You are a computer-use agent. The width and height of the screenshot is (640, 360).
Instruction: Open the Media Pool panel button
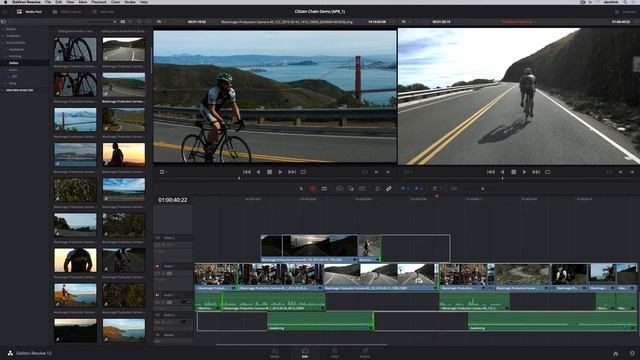[30, 12]
